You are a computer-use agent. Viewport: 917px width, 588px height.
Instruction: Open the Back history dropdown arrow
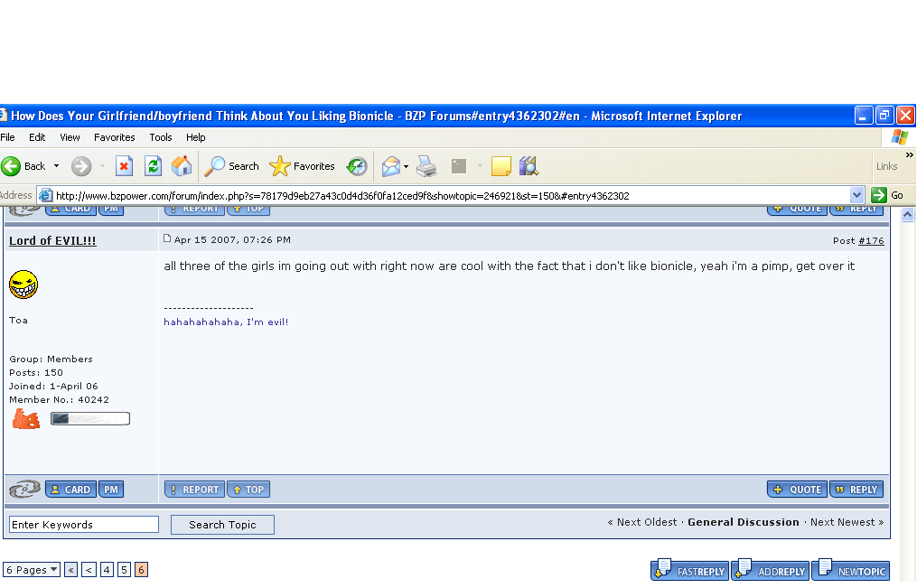[x=56, y=166]
